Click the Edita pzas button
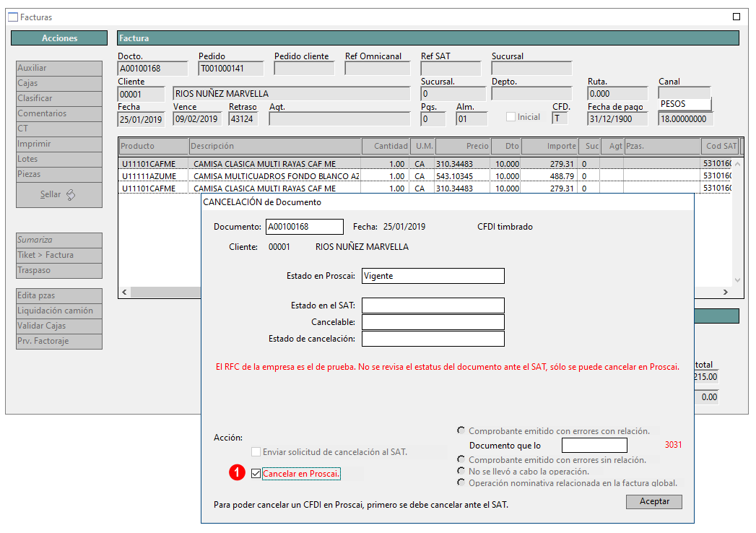 (58, 295)
